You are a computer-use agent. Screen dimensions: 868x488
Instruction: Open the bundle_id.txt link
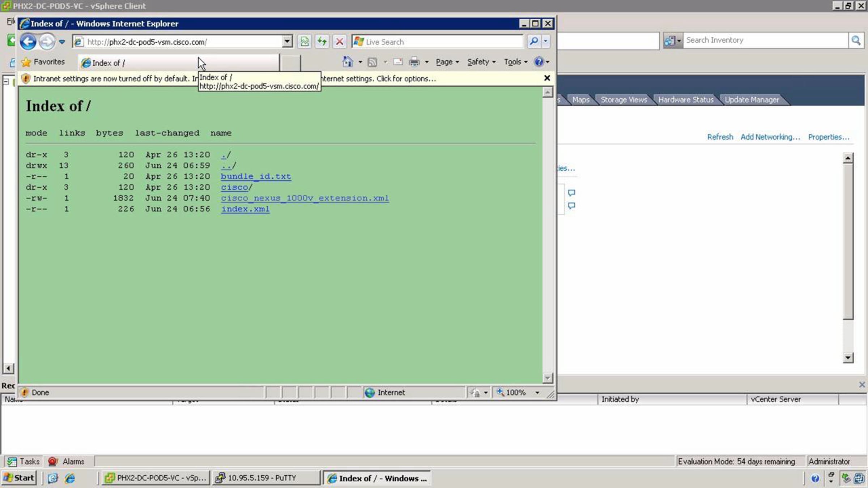pos(256,176)
